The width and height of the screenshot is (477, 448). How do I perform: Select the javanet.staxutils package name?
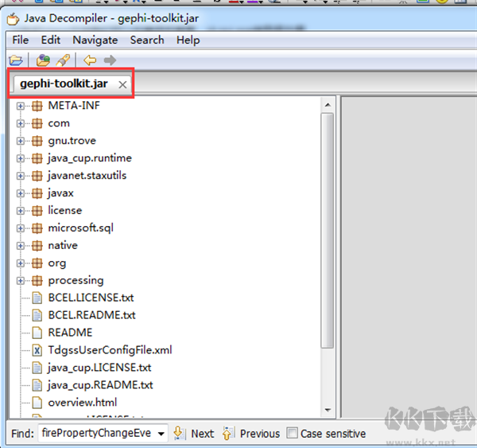[x=87, y=176]
